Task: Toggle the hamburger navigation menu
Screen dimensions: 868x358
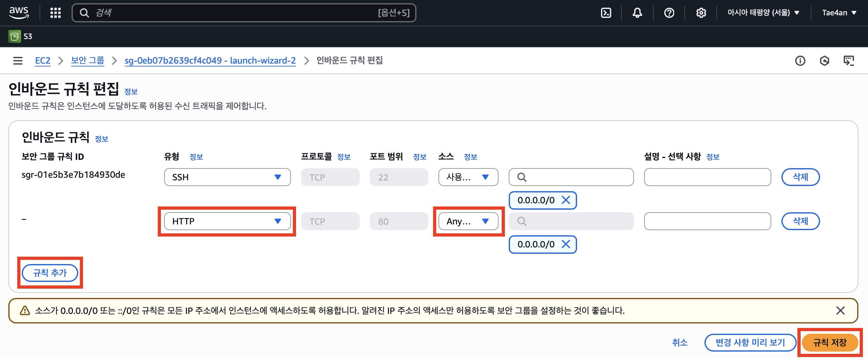Action: 18,60
